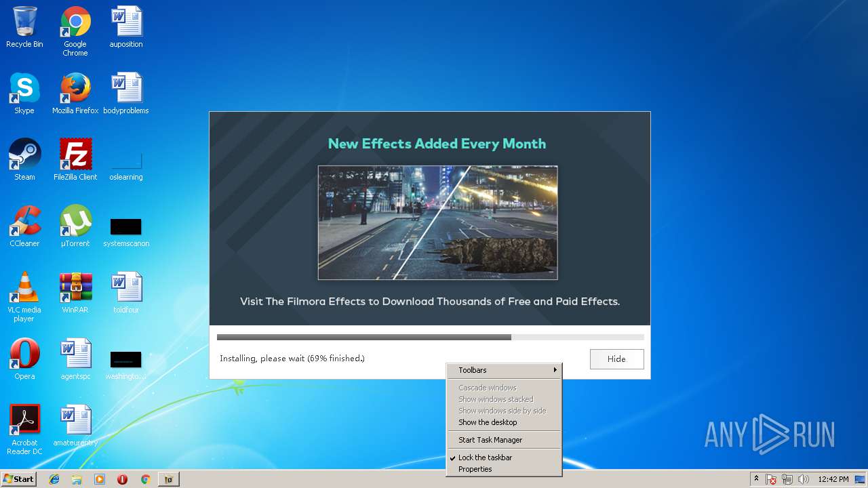This screenshot has height=488, width=868.
Task: Select Start Task Manager
Action: [x=504, y=440]
